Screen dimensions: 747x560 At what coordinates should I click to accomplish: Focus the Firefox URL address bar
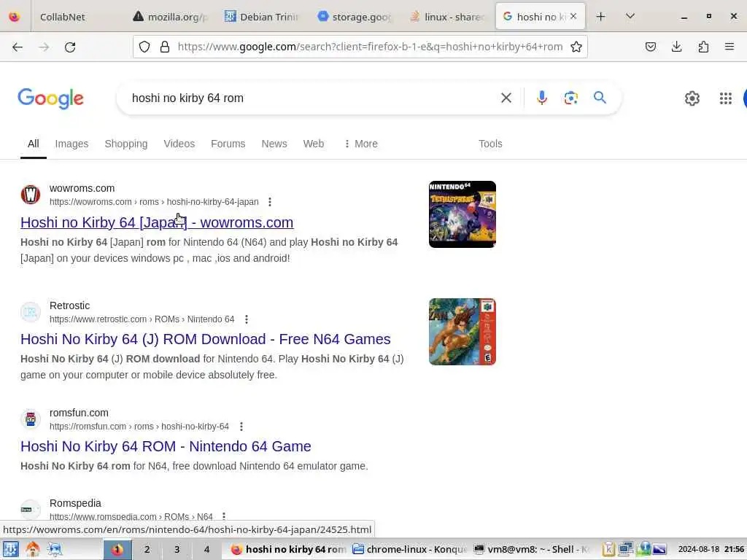(x=370, y=47)
